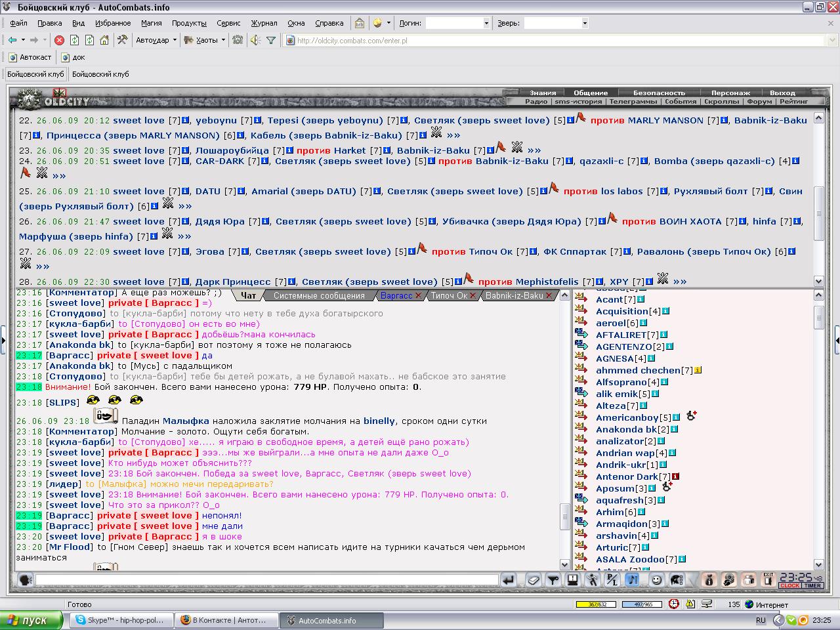Open the Сервис menu
Viewport: 840px width, 630px height.
[x=228, y=23]
